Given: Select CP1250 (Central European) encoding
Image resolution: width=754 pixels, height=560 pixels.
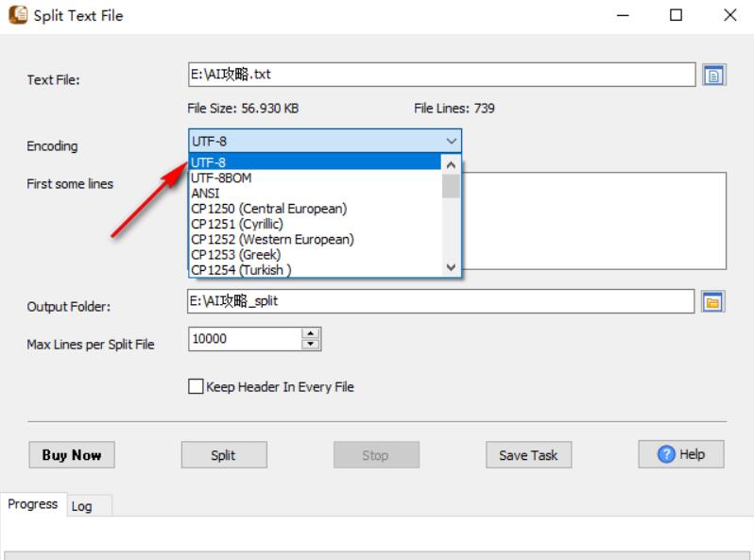Looking at the screenshot, I should (315, 209).
